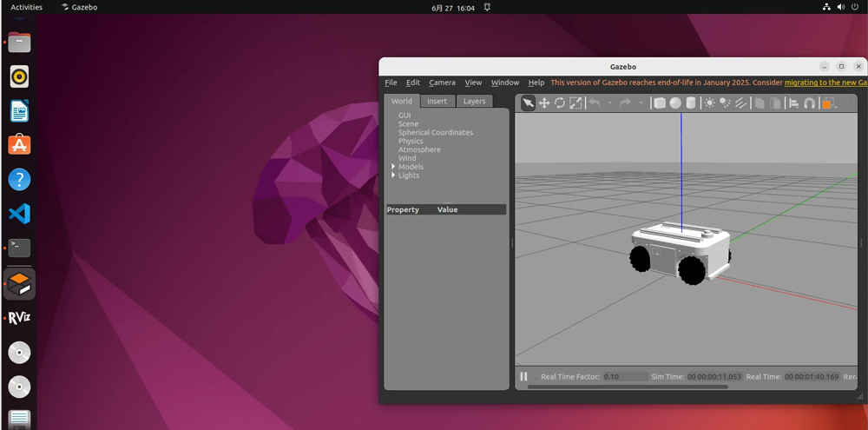Select Atmosphere in the World tree
Image resolution: width=868 pixels, height=430 pixels.
point(419,149)
